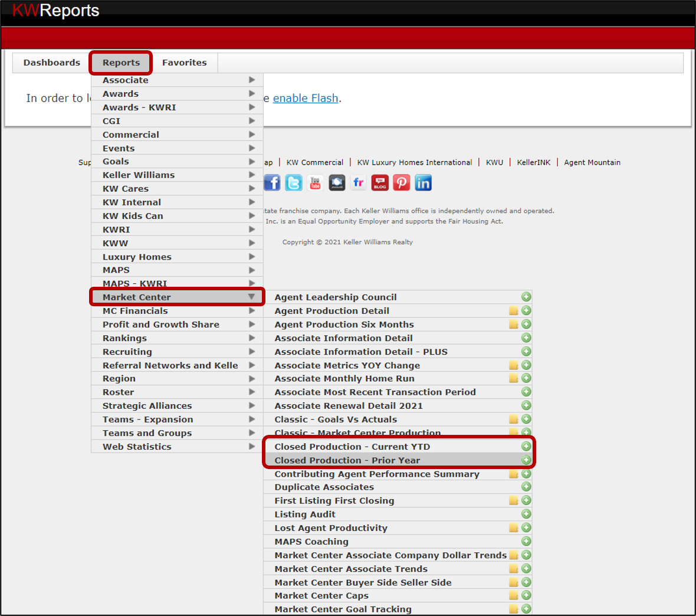Expand the Web Statistics submenu arrow
This screenshot has height=616, width=696.
click(252, 446)
